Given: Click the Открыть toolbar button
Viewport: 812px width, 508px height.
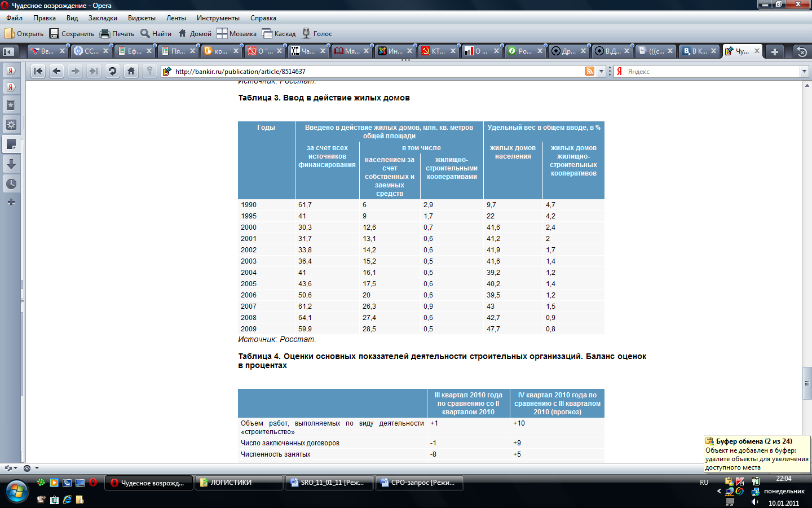Looking at the screenshot, I should click(x=24, y=34).
